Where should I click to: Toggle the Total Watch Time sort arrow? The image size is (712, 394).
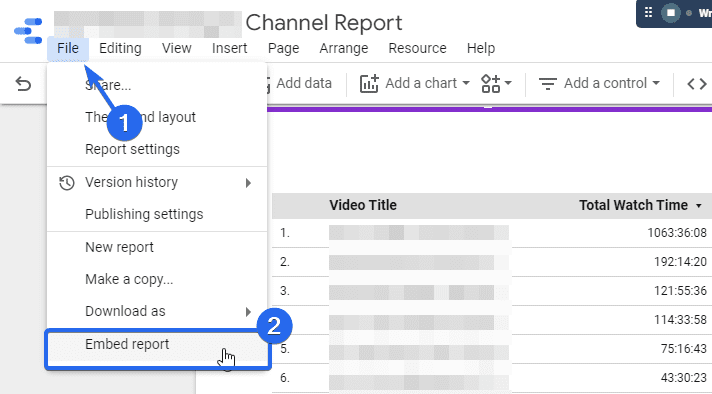[699, 206]
